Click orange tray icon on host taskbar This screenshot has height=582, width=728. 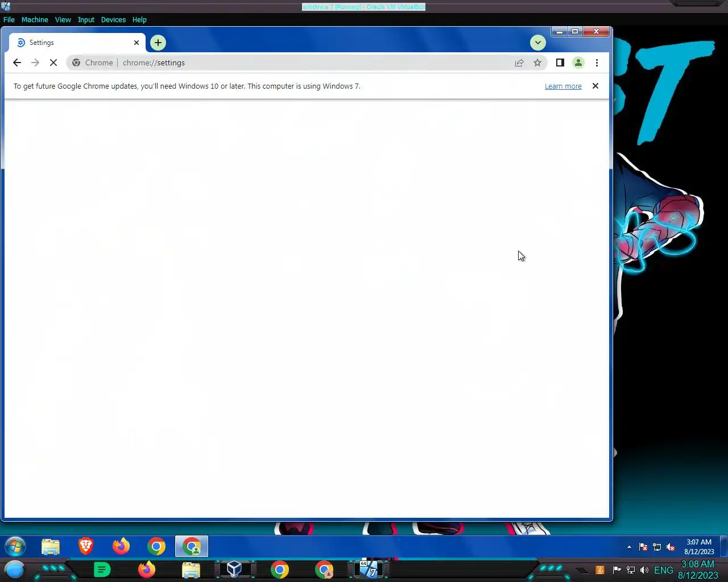600,570
